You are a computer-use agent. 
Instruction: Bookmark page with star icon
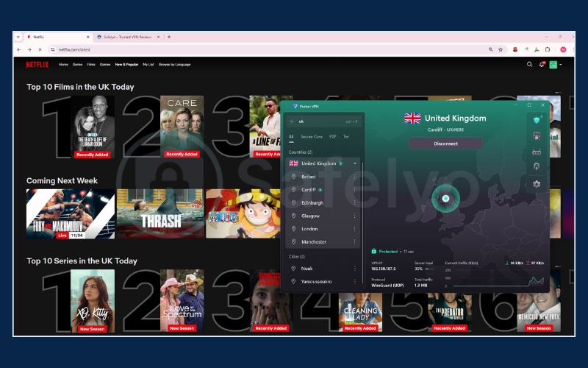pos(501,49)
